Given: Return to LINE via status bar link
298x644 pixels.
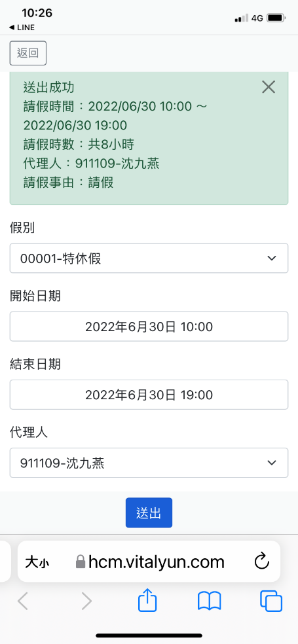Looking at the screenshot, I should [x=22, y=27].
